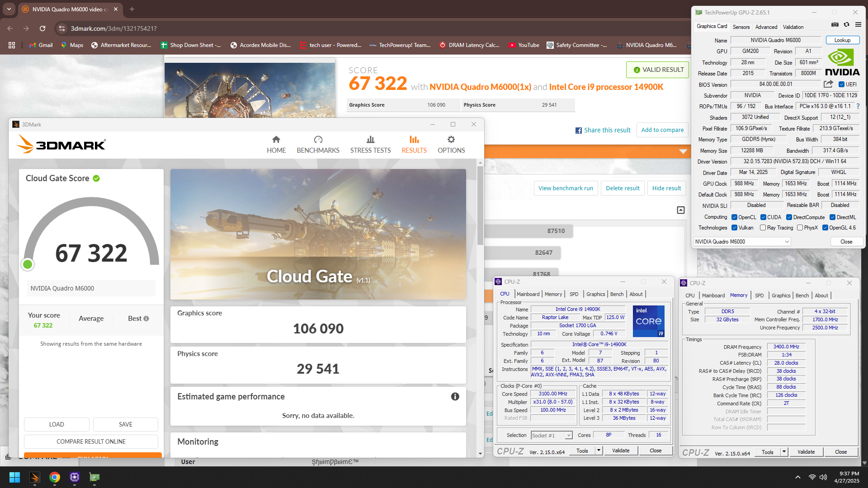
Task: Click green marker dot on score gauge
Action: (28, 264)
